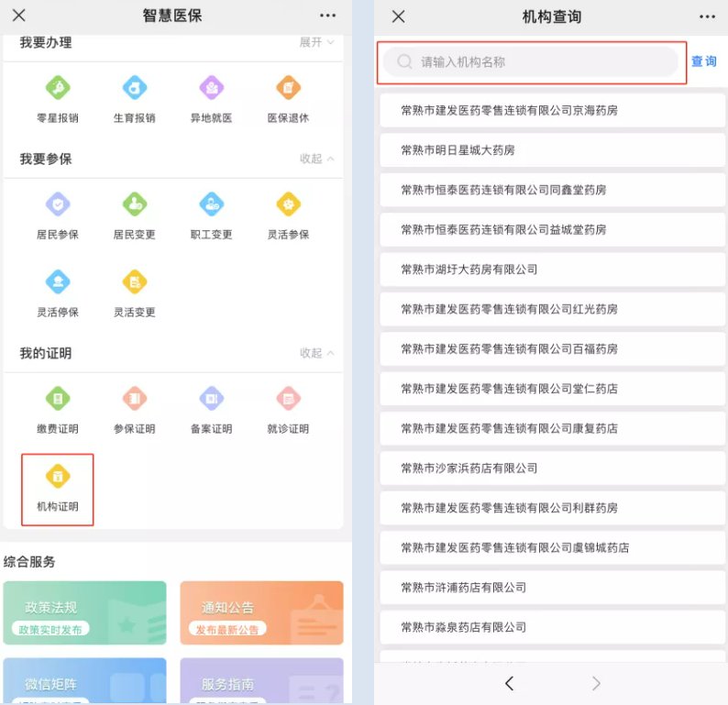Select 常熟市浒浦药店有限公司
Viewport: 728px width, 705px height.
point(553,588)
